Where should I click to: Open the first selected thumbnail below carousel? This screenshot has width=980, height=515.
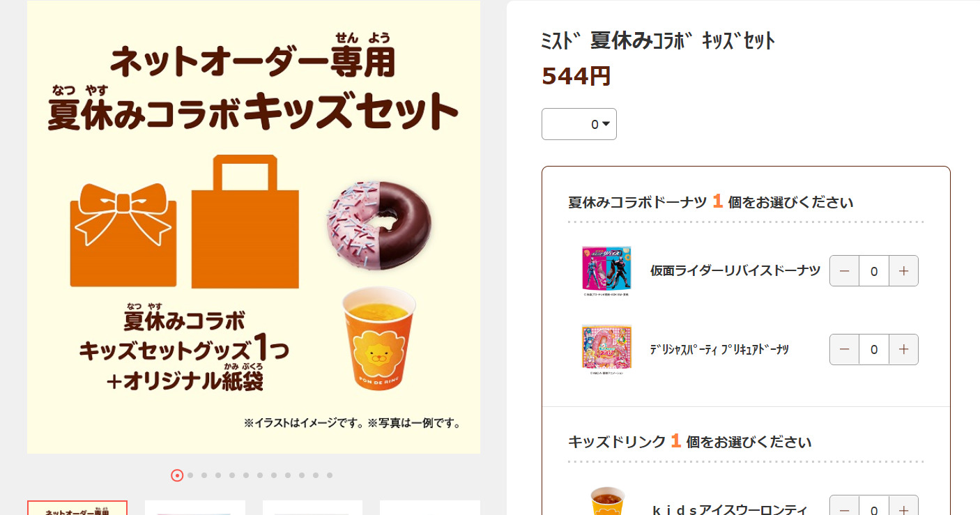77,507
